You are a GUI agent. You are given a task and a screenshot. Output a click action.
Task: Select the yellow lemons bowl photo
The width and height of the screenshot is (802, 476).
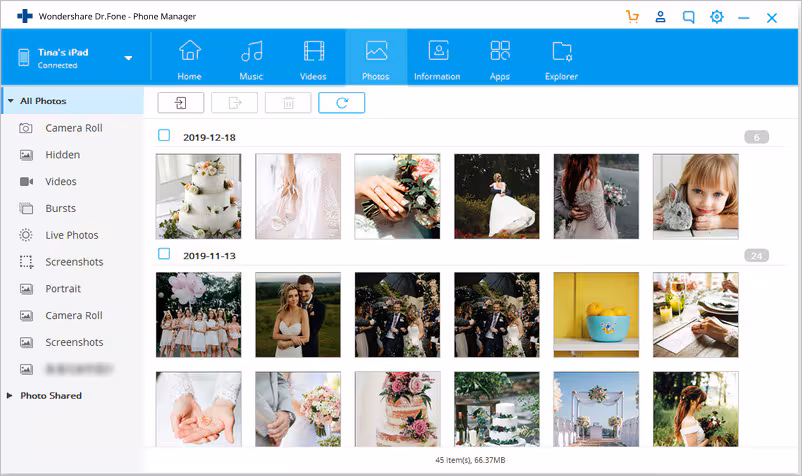coord(596,314)
